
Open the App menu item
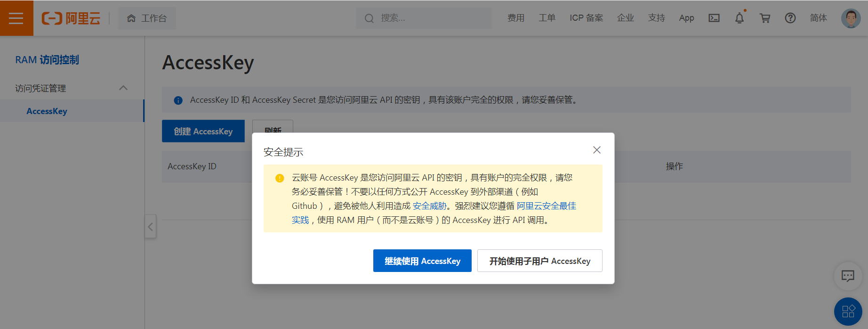click(686, 18)
